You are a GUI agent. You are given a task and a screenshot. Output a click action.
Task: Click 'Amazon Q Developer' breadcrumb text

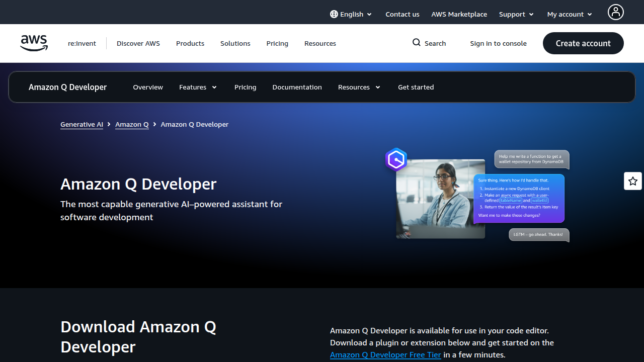pyautogui.click(x=195, y=124)
